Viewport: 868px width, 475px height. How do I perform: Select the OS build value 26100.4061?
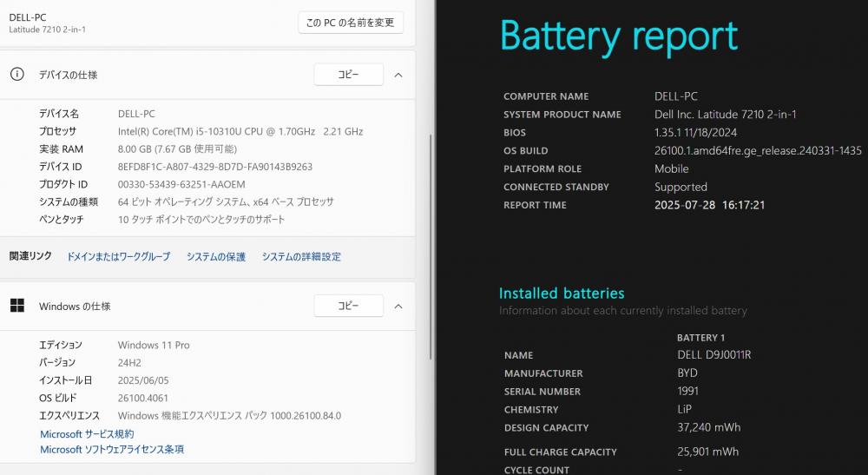click(x=142, y=398)
